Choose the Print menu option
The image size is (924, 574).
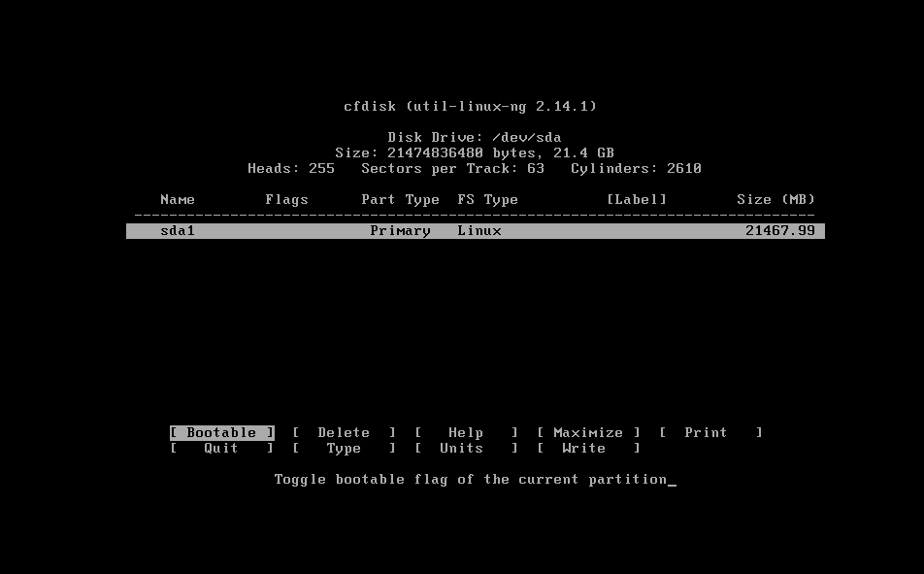710,433
